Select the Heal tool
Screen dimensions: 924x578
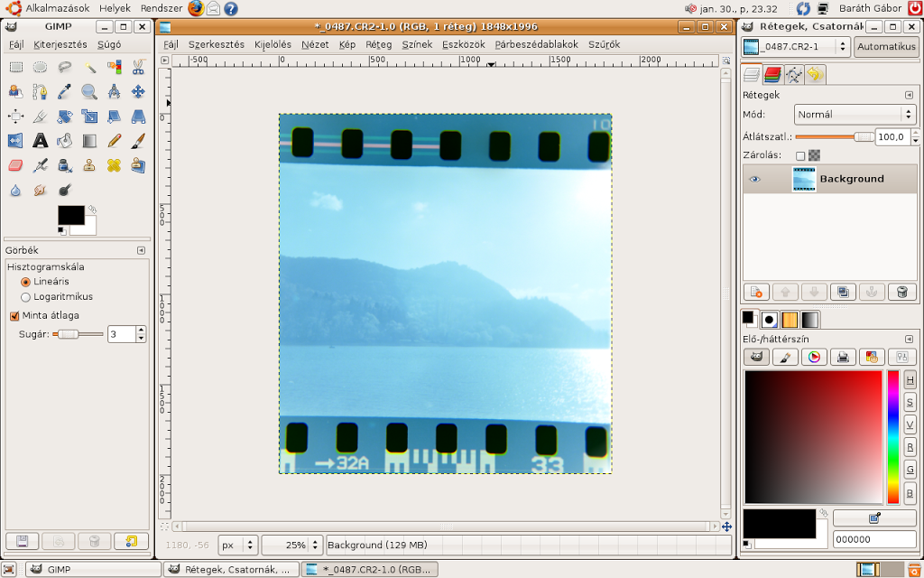click(115, 166)
